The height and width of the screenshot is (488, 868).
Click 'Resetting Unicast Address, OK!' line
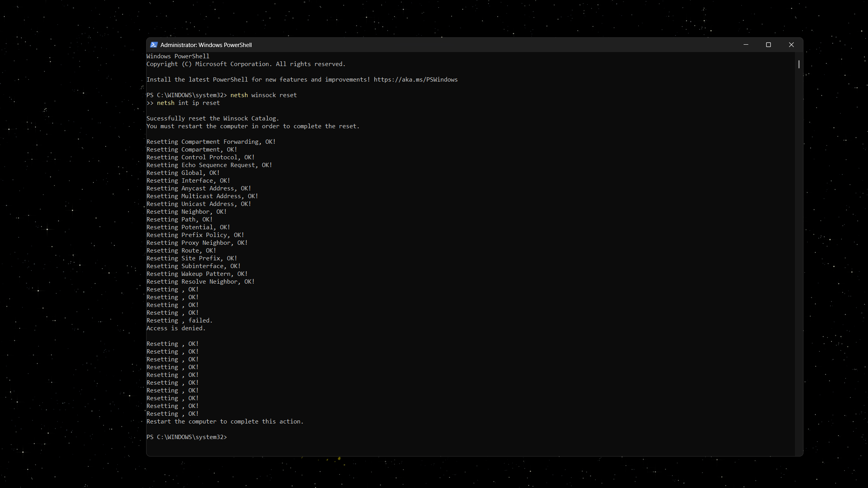click(x=199, y=204)
